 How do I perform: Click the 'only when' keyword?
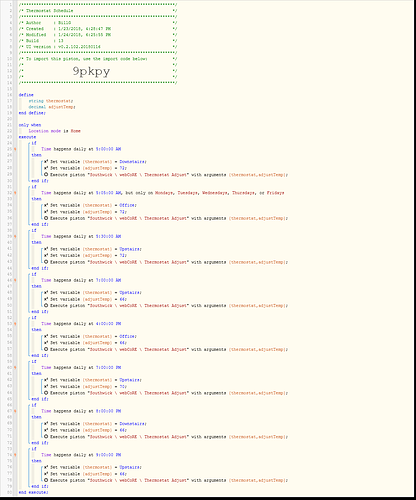click(x=30, y=125)
